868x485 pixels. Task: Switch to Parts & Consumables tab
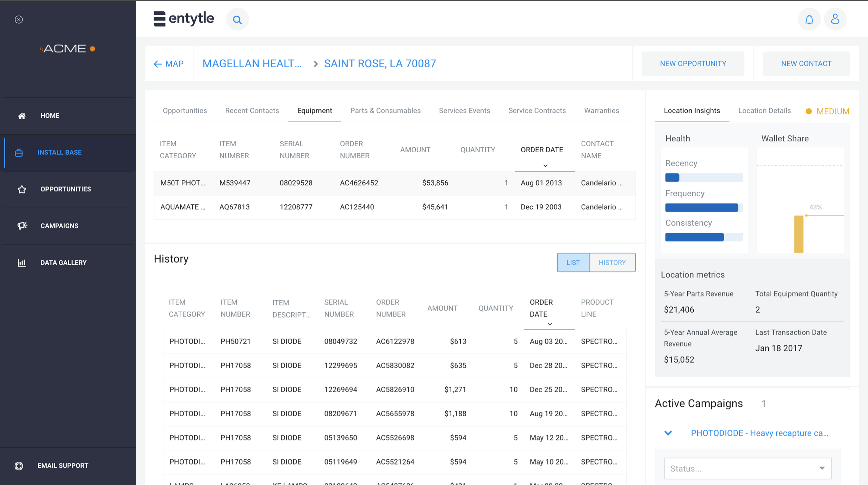coord(385,110)
